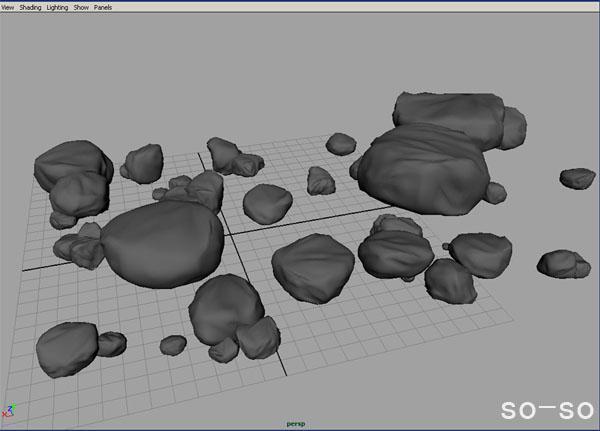Select the small rock at top center of grid

[x=341, y=144]
